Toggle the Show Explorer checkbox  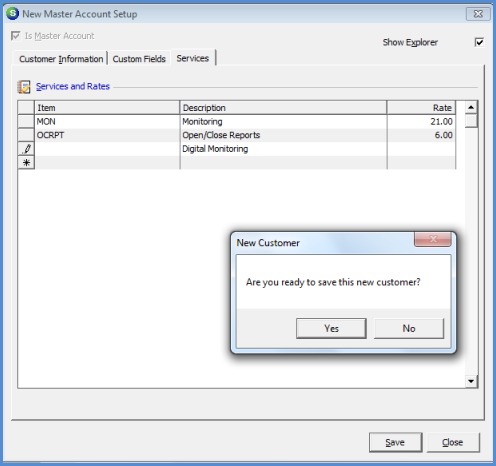point(479,42)
